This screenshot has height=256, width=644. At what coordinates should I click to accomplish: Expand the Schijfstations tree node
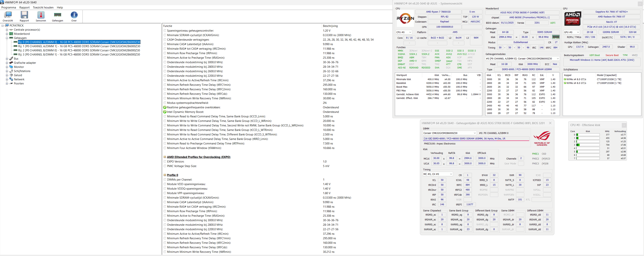click(7, 71)
